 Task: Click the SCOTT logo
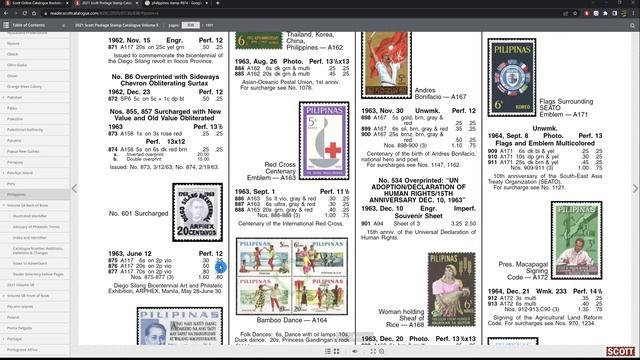[x=620, y=351]
